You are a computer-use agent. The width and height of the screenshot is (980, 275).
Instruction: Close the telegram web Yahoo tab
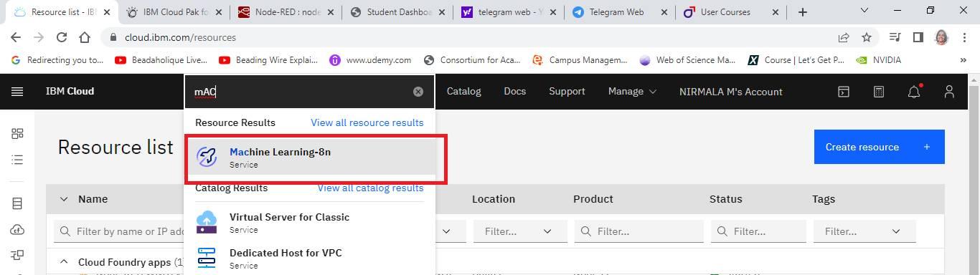click(552, 12)
